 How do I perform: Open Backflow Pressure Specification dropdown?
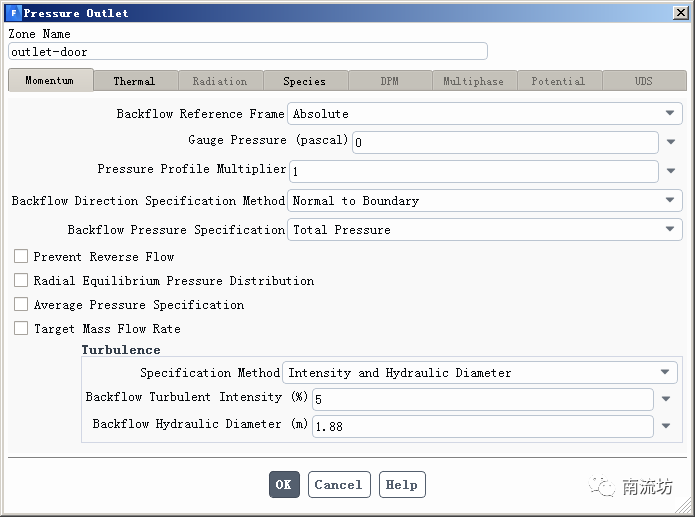[670, 230]
